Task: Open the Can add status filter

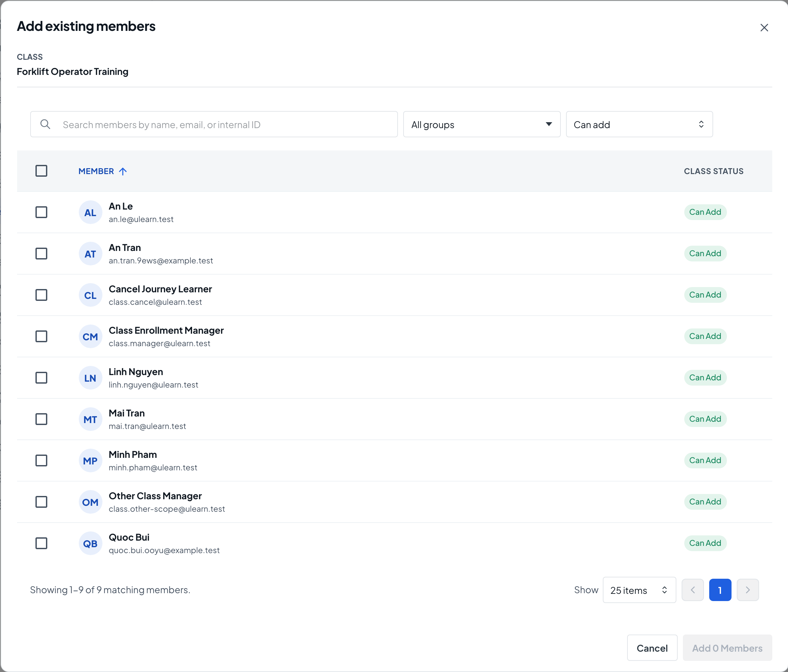Action: pos(639,124)
